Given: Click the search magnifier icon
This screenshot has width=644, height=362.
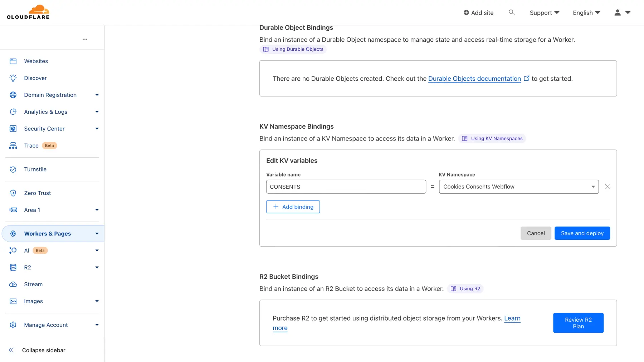Looking at the screenshot, I should point(512,13).
